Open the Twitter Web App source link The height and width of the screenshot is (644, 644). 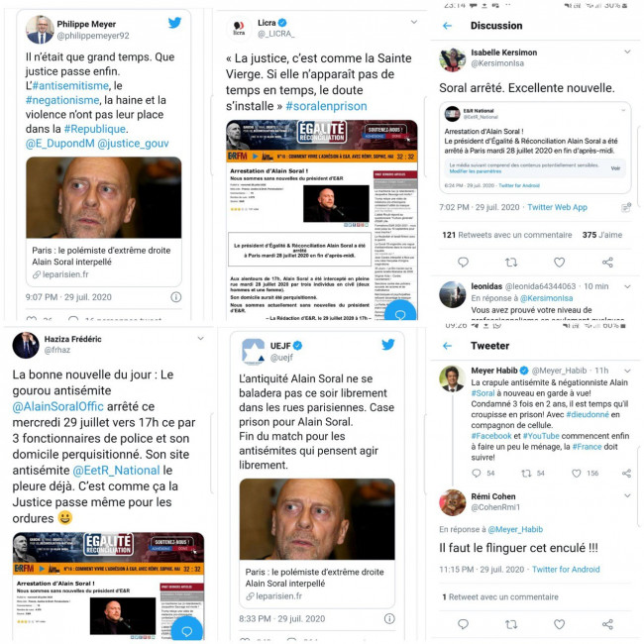click(x=557, y=207)
